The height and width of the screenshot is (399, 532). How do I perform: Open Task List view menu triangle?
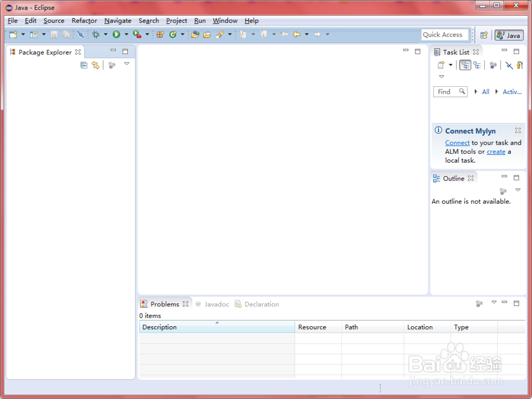442,77
